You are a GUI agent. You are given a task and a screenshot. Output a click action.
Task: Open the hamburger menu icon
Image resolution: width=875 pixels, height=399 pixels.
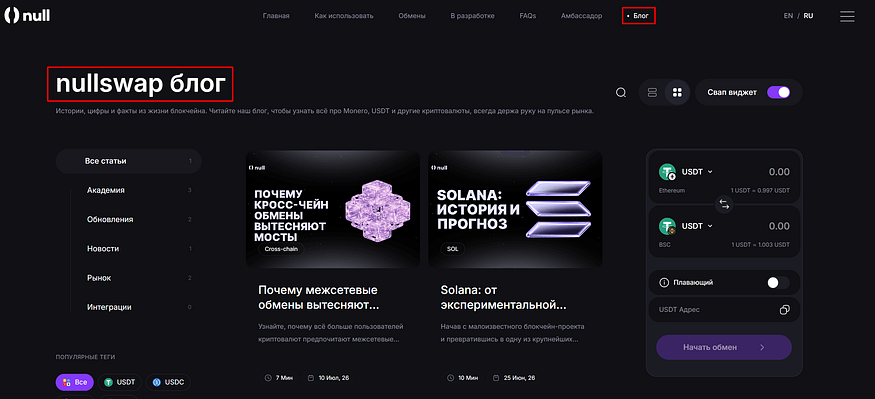(x=847, y=16)
